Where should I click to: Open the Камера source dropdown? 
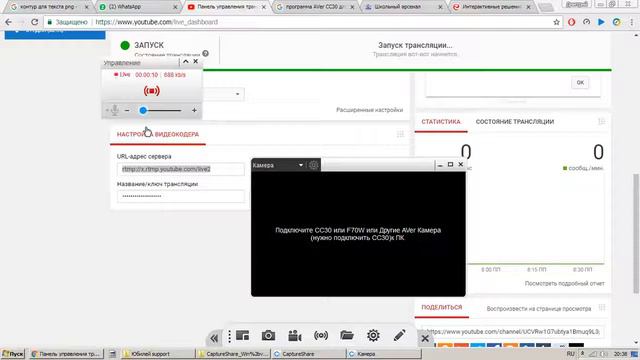(x=301, y=165)
